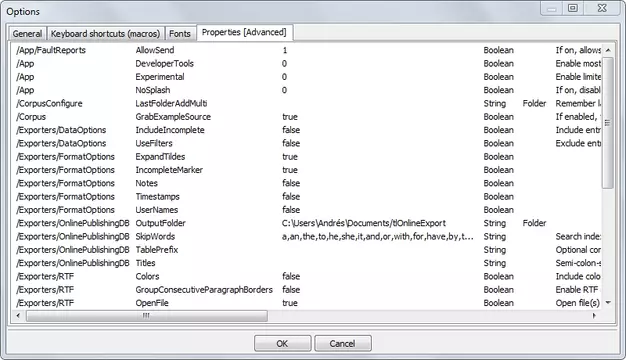This screenshot has width=626, height=360.
Task: Maximize the Options window
Action: click(x=573, y=8)
